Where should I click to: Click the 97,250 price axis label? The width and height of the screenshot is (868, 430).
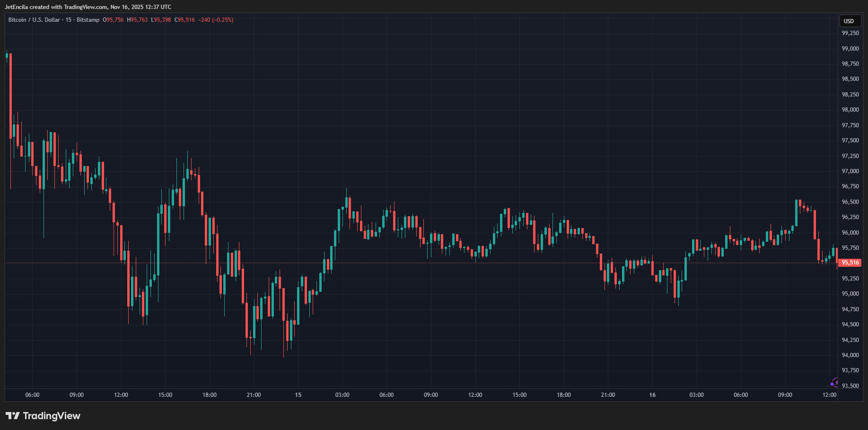click(x=850, y=156)
